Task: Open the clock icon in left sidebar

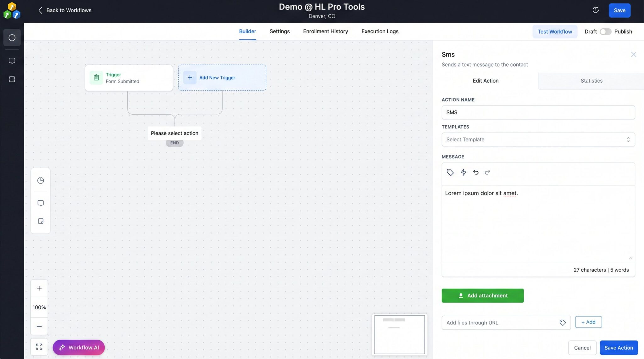Action: (x=12, y=38)
